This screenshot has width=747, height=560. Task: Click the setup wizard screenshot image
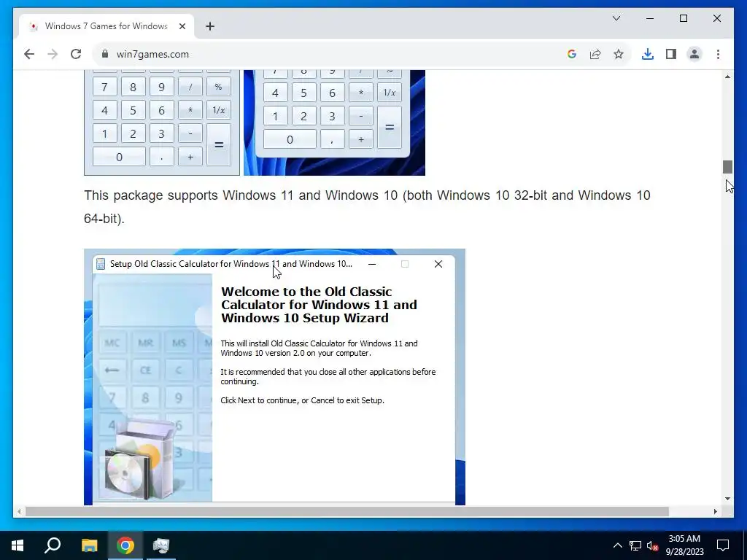[274, 377]
